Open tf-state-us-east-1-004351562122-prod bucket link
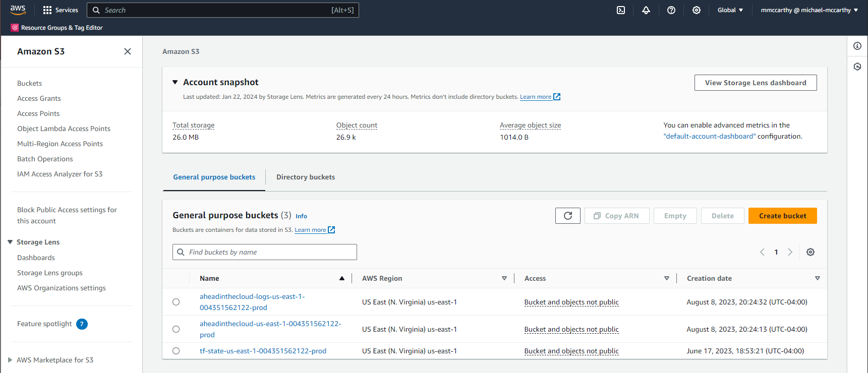The width and height of the screenshot is (868, 373). coord(263,351)
